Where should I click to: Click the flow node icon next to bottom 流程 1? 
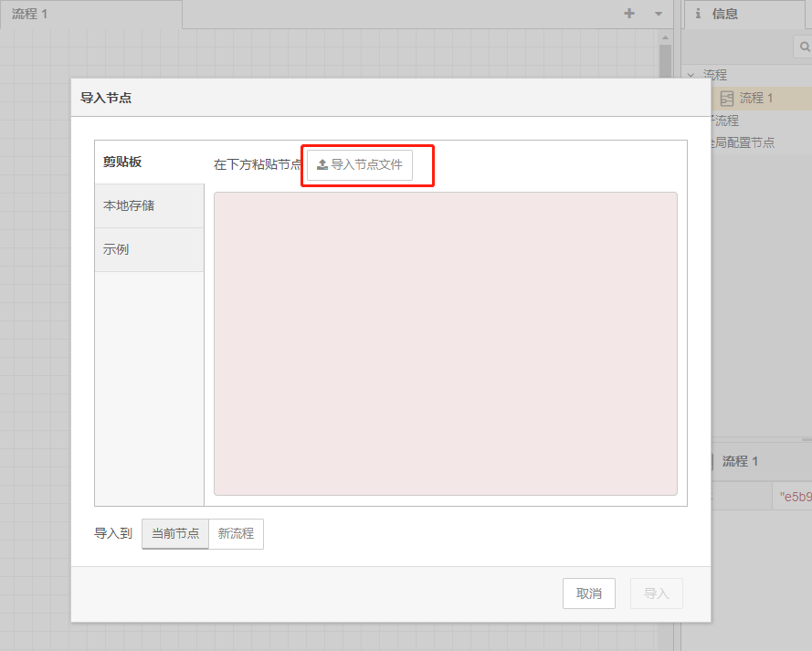[715, 460]
